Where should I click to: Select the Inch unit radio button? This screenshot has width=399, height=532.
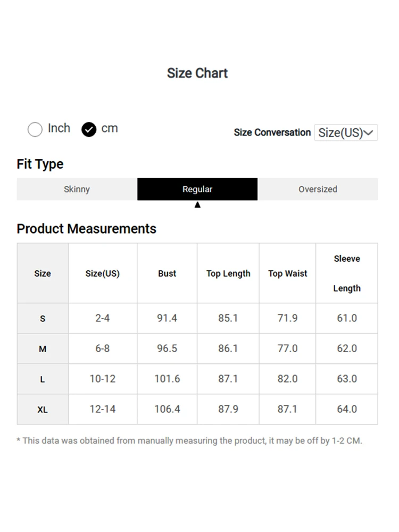coord(35,129)
